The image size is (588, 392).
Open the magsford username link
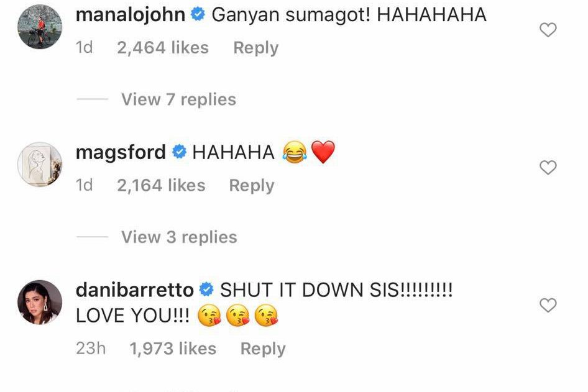121,153
